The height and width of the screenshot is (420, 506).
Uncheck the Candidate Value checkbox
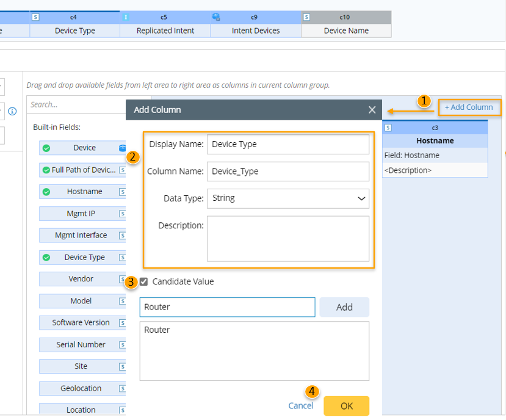click(x=144, y=281)
